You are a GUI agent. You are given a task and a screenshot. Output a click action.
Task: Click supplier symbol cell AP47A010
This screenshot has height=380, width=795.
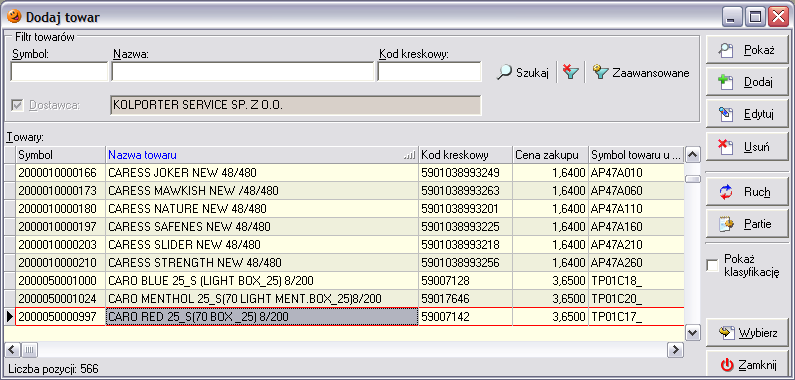click(x=636, y=172)
